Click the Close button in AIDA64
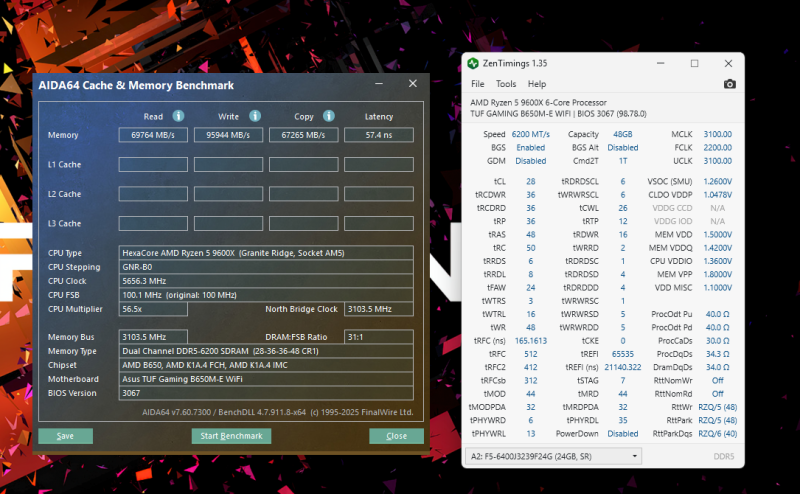800x494 pixels. 396,436
